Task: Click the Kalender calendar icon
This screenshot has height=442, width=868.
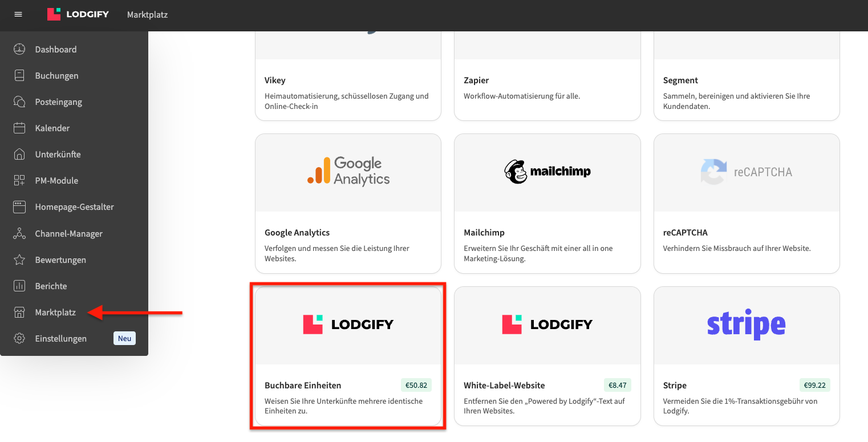Action: 19,128
